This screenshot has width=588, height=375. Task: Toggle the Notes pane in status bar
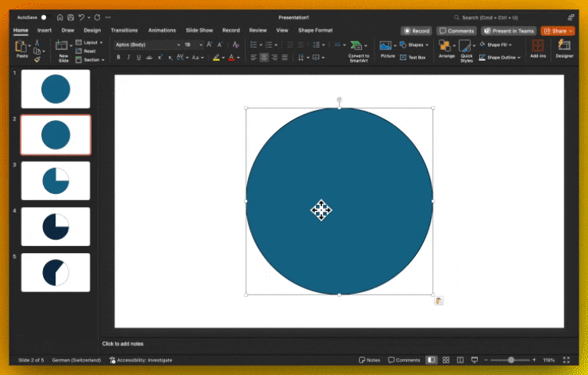[369, 360]
